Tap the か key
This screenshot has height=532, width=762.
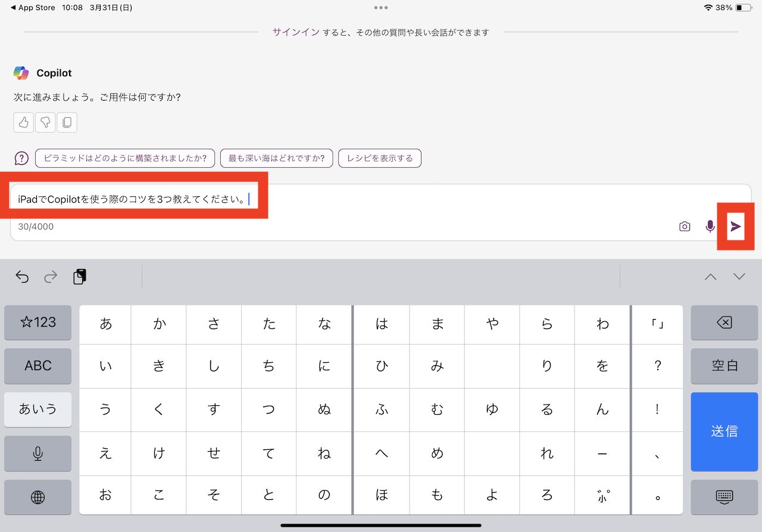pyautogui.click(x=159, y=324)
